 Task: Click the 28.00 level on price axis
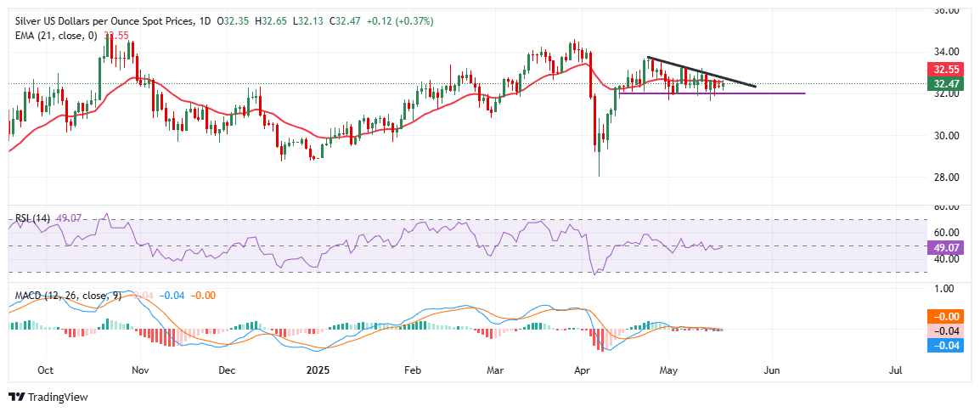pyautogui.click(x=944, y=177)
